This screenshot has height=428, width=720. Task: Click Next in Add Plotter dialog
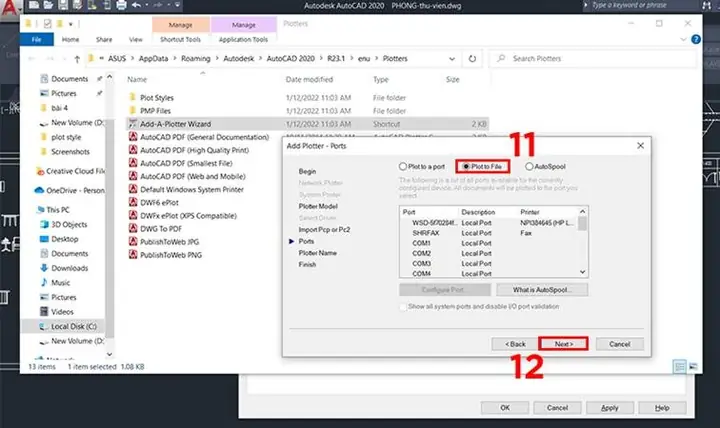[x=563, y=344]
